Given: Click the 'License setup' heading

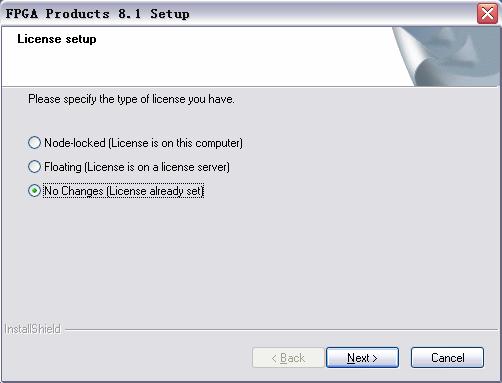Looking at the screenshot, I should click(x=57, y=39).
